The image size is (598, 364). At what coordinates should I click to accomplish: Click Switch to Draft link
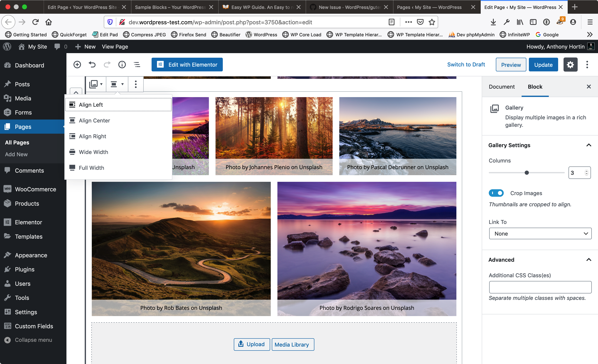click(x=466, y=65)
